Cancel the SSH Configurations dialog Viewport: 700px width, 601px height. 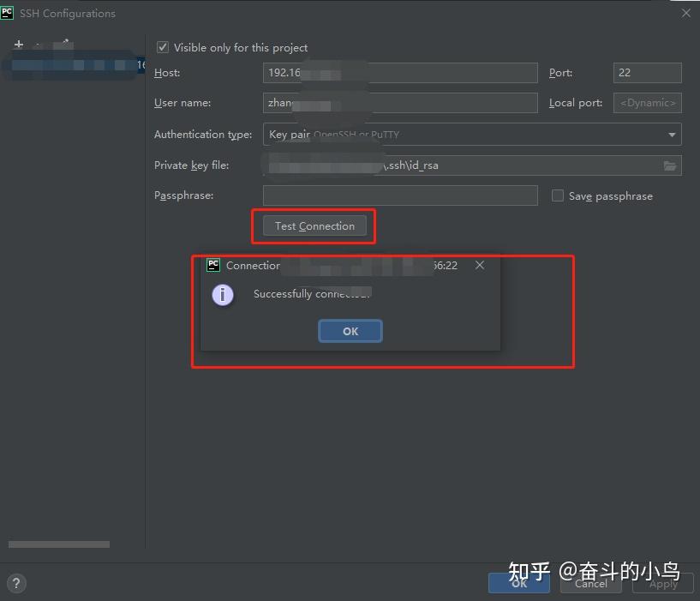pyautogui.click(x=590, y=583)
